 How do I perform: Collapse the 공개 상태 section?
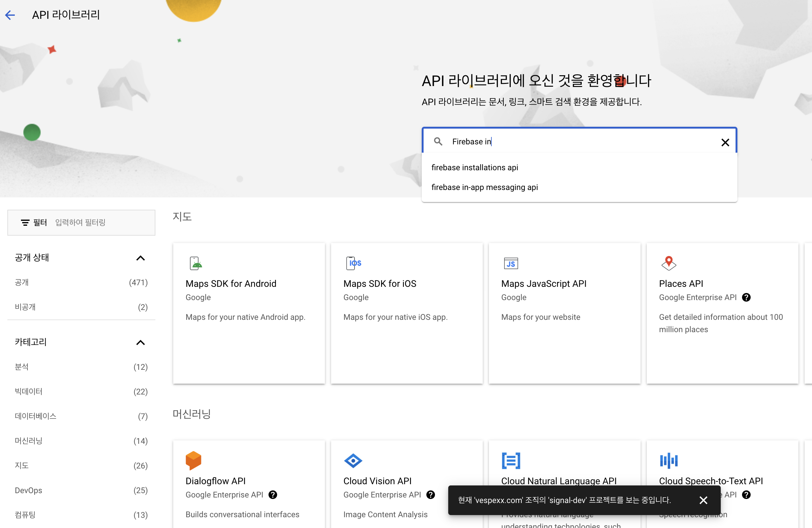pos(140,258)
